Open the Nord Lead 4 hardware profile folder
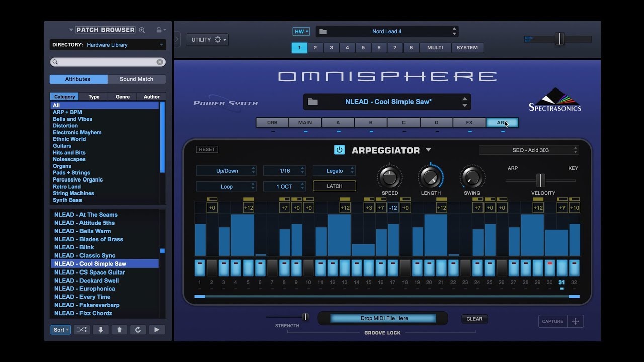644x362 pixels. pyautogui.click(x=323, y=31)
